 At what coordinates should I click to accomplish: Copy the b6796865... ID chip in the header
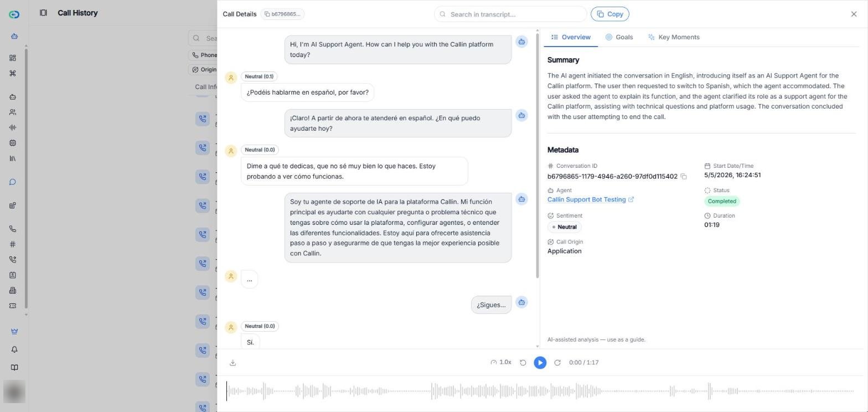click(282, 14)
